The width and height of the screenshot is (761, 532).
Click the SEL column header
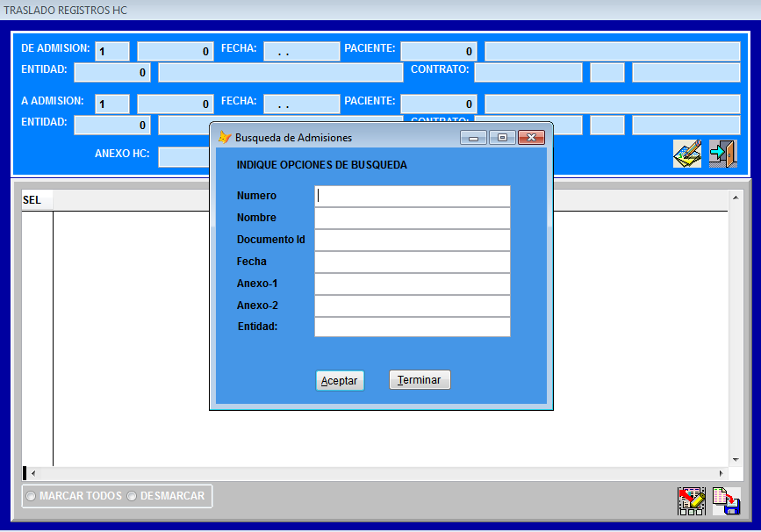(x=38, y=200)
